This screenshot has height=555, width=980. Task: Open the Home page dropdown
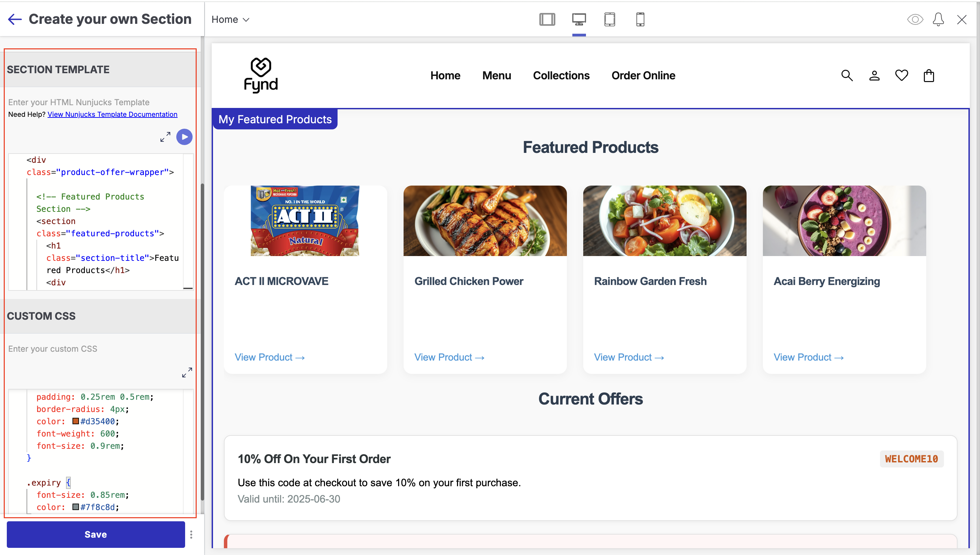(x=230, y=19)
